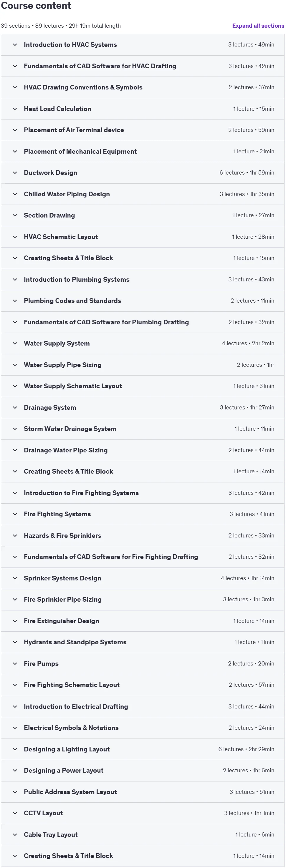Click chevron icon beside Storm Water Drainage System

pyautogui.click(x=15, y=429)
